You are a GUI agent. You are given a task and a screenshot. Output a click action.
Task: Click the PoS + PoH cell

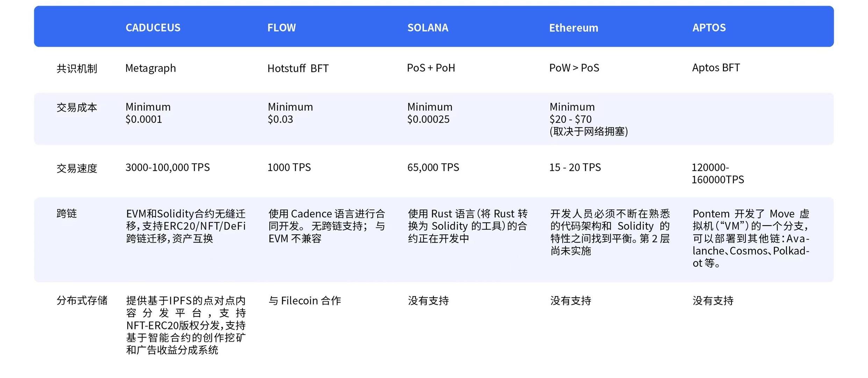coord(431,68)
